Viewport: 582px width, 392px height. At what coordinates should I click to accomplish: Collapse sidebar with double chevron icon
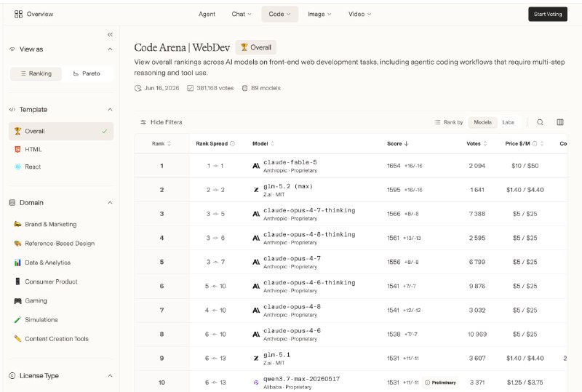(x=111, y=34)
